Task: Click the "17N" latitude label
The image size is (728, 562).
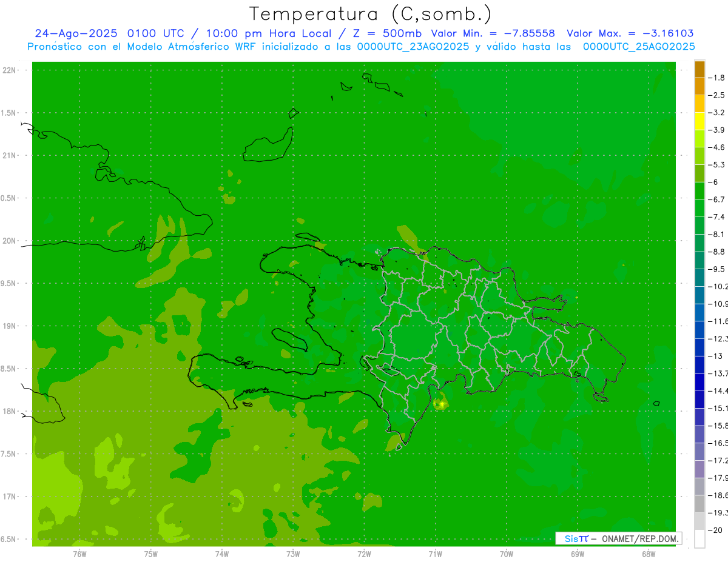Action: (10, 497)
